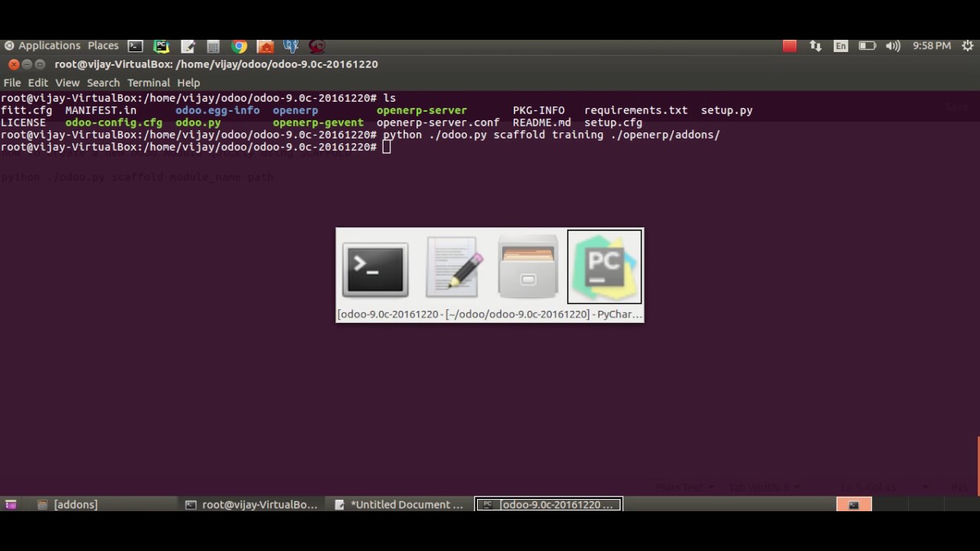Launch PyCharm from the top panel

(162, 46)
